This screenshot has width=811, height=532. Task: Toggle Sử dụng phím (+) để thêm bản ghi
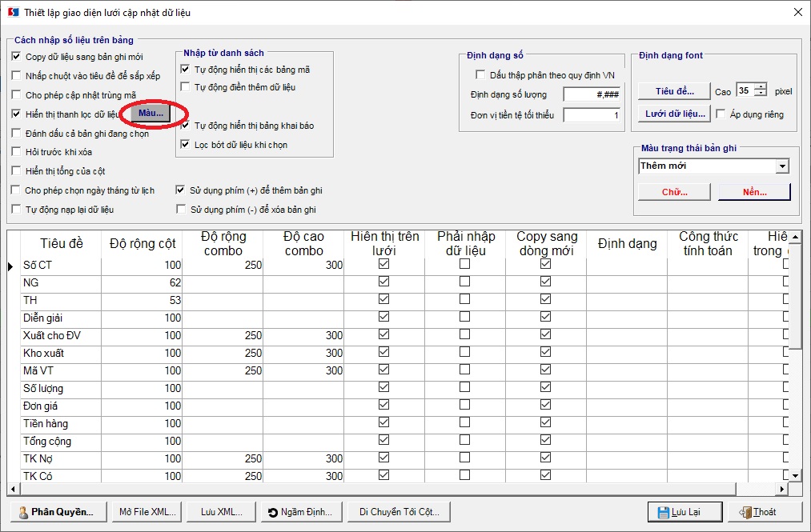pyautogui.click(x=180, y=190)
